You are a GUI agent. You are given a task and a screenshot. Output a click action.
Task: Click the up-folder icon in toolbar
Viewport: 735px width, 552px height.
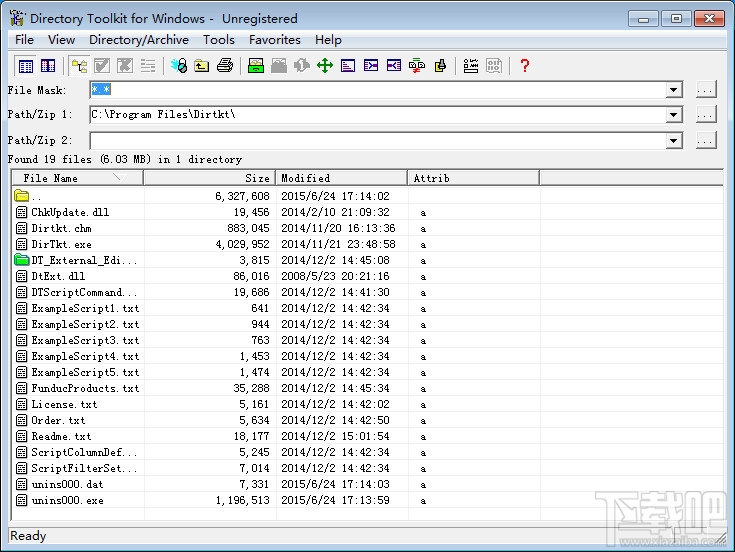(202, 66)
